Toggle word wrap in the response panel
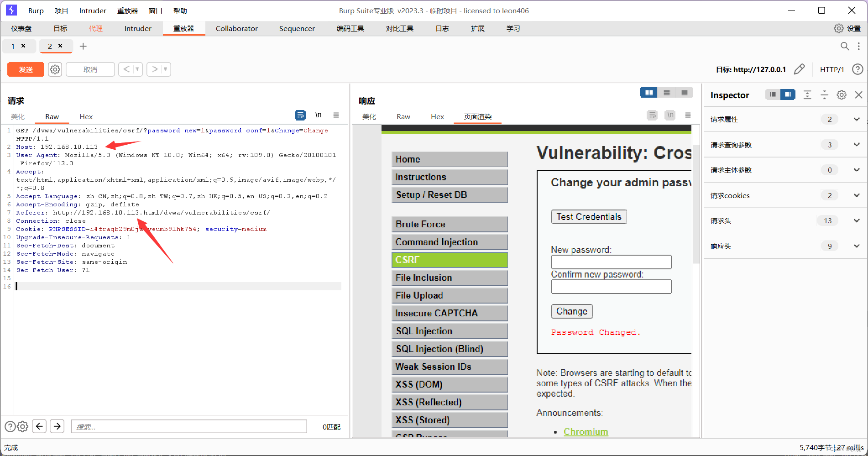This screenshot has height=456, width=868. click(x=653, y=115)
